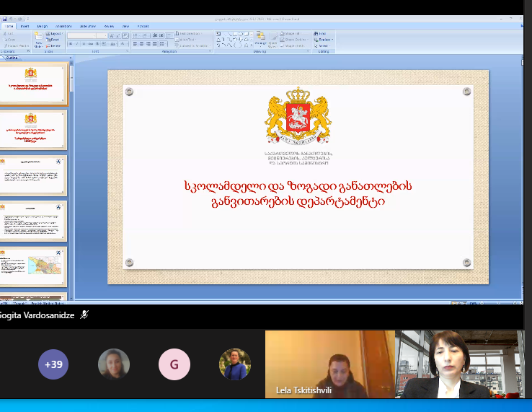The height and width of the screenshot is (412, 532).
Task: Open the Shape Fill color picker
Action: (291, 34)
